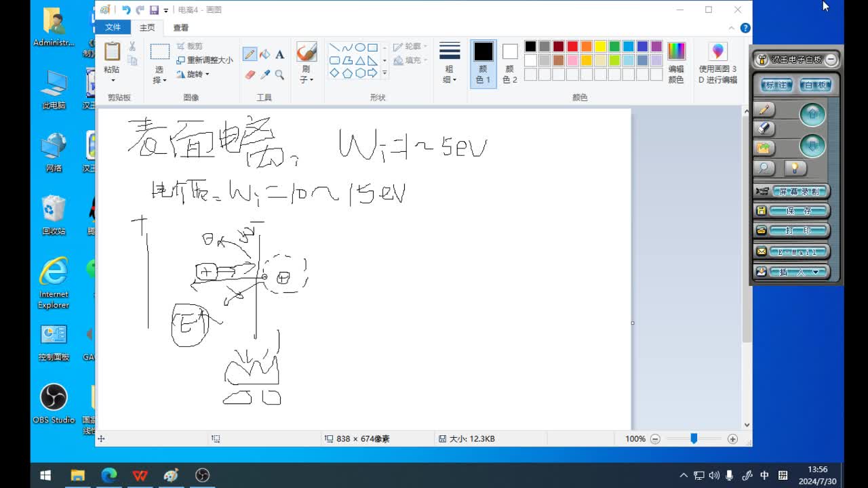Click the Paste clipboard icon
The height and width of the screenshot is (488, 868).
coord(112,52)
